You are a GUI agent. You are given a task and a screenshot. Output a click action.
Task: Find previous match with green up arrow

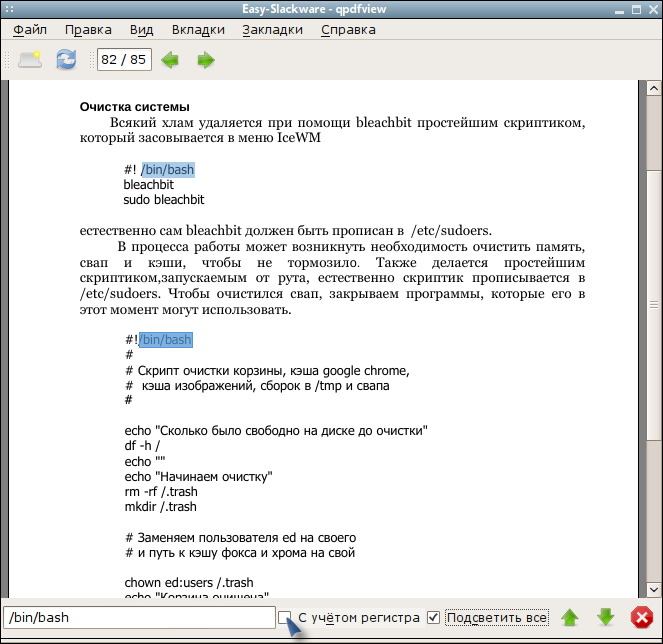pyautogui.click(x=570, y=618)
